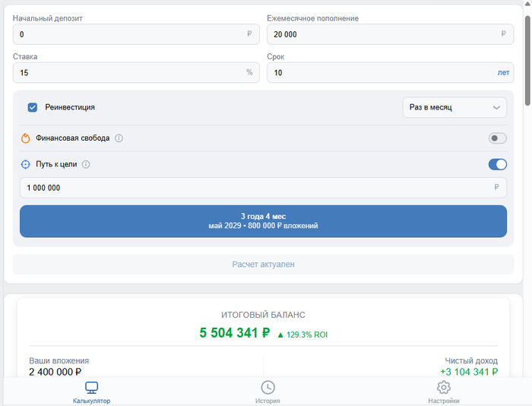Enable the Финансовая свобода toggle
Image resolution: width=532 pixels, height=406 pixels.
point(498,138)
